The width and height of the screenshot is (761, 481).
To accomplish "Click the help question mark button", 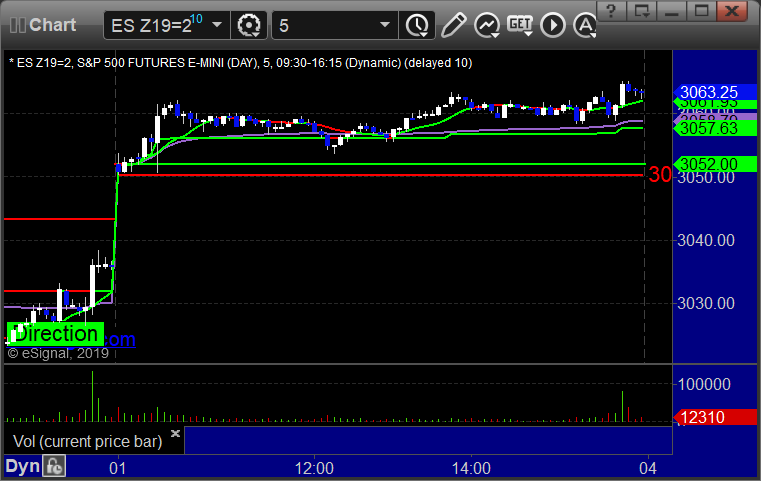I will pyautogui.click(x=612, y=11).
